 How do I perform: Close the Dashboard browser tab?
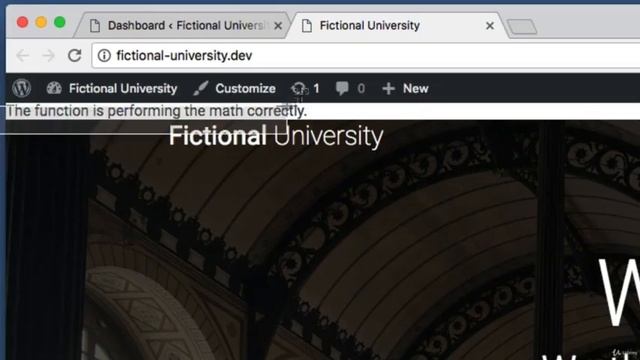click(278, 26)
